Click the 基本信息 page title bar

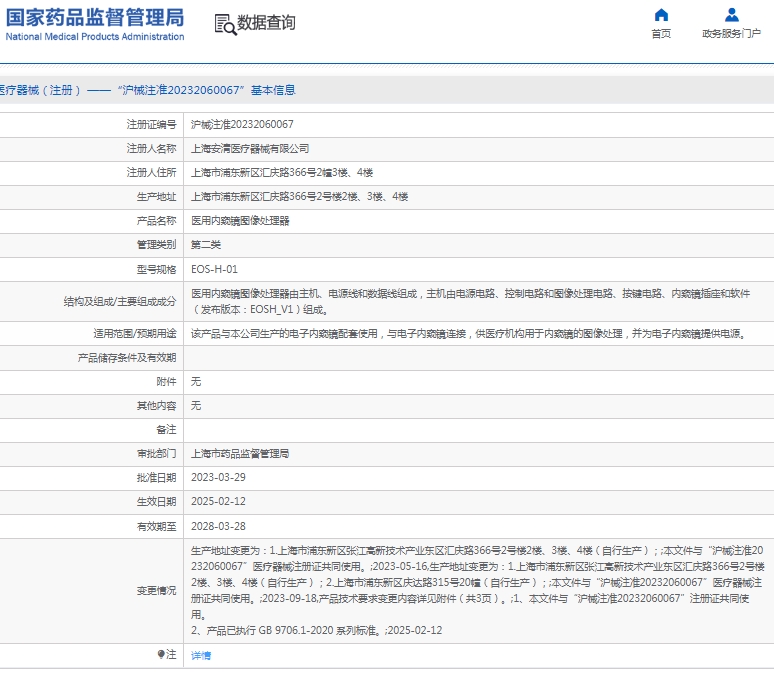point(387,90)
